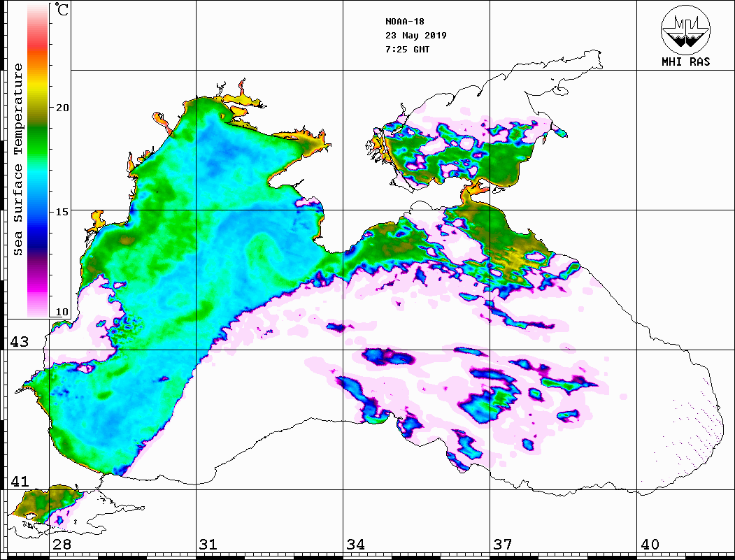735x560 pixels.
Task: Click the longitude label 31
Action: 208,544
